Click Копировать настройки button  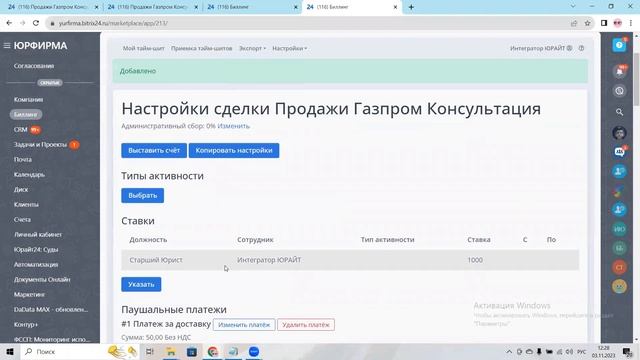[234, 150]
